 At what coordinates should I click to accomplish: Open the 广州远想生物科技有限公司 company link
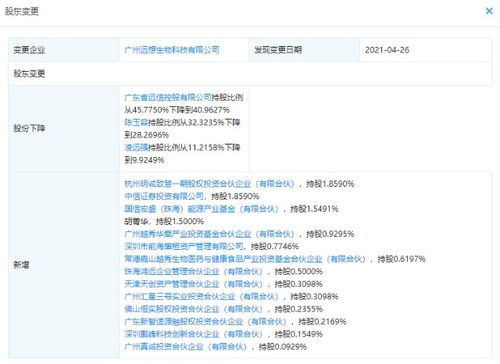click(x=172, y=50)
